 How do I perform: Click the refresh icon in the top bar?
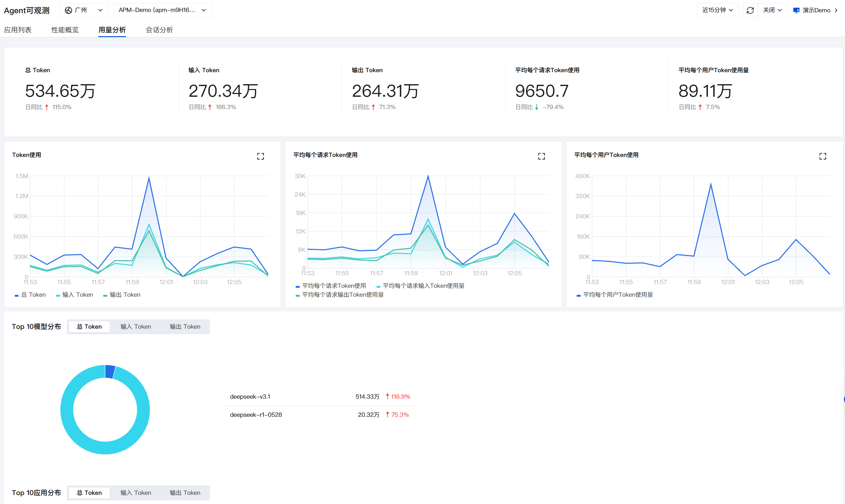(x=750, y=10)
